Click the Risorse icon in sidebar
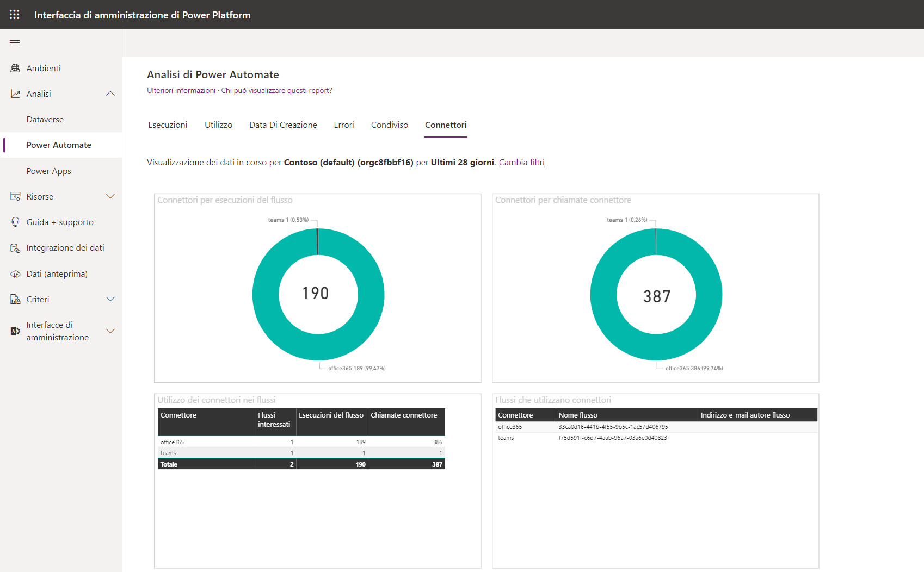 [x=15, y=196]
